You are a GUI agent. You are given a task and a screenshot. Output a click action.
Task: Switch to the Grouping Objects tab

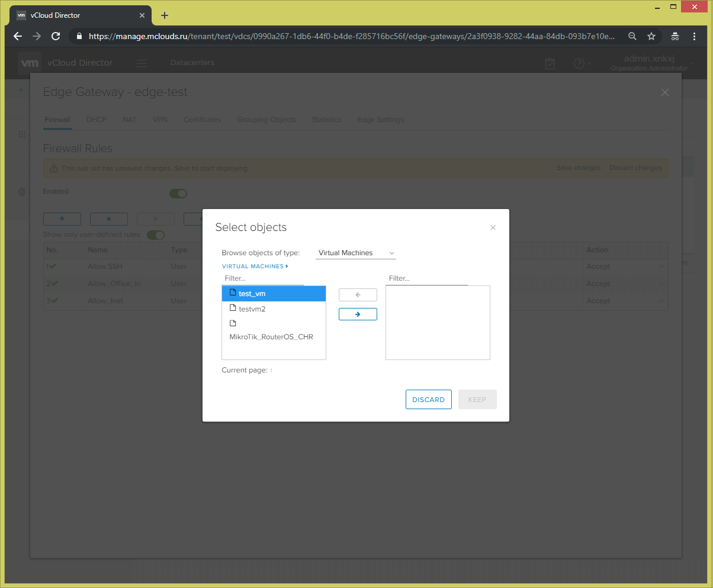(x=266, y=120)
